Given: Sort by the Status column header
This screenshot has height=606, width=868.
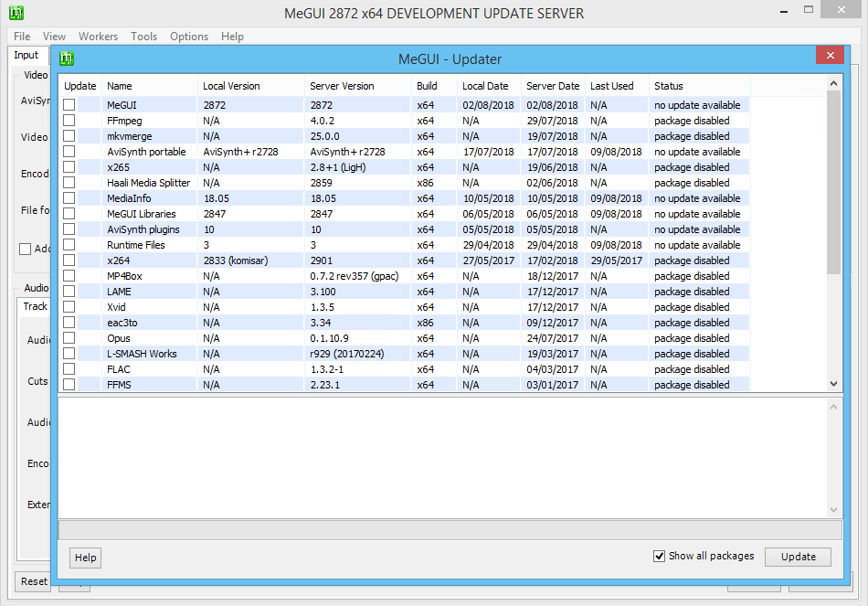Looking at the screenshot, I should click(700, 86).
